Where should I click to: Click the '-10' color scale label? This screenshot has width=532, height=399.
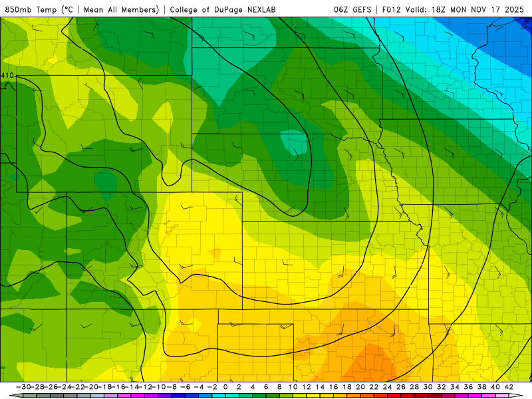[x=158, y=387]
